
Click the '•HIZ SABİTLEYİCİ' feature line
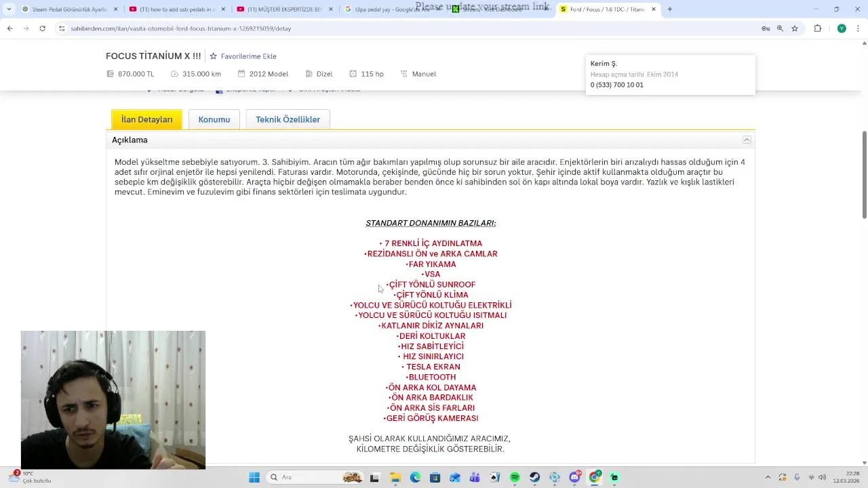point(431,346)
